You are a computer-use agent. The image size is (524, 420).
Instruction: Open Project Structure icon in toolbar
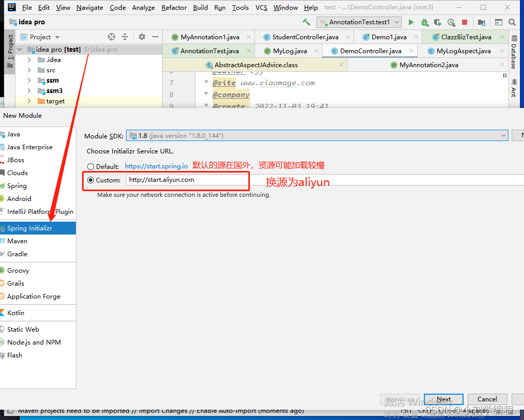[482, 22]
